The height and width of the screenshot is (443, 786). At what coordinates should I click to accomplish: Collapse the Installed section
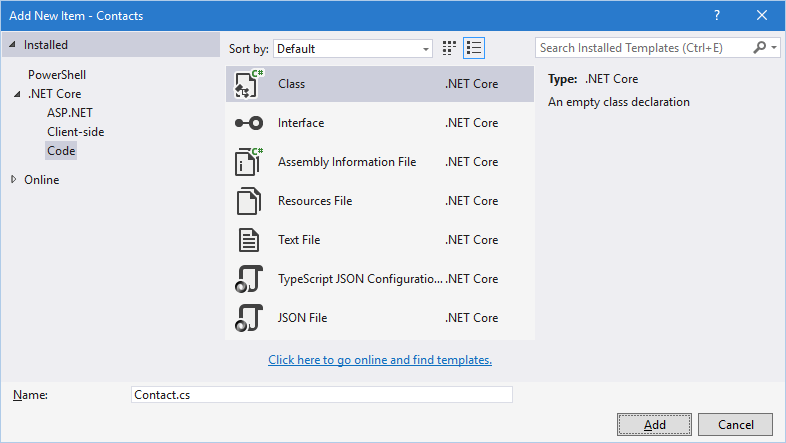pyautogui.click(x=12, y=45)
